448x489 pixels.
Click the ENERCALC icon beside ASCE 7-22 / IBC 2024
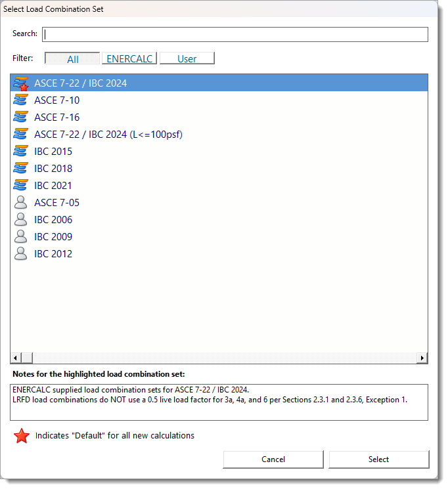click(x=21, y=83)
